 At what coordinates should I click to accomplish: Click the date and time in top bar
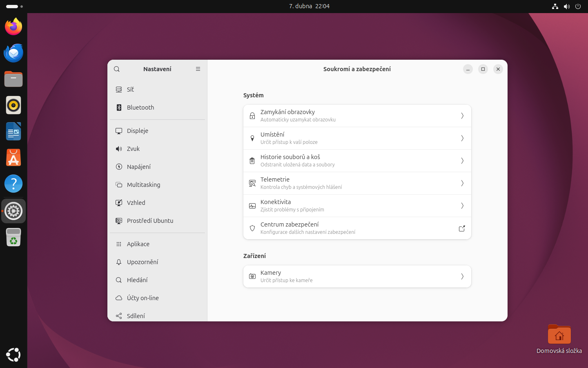click(309, 6)
